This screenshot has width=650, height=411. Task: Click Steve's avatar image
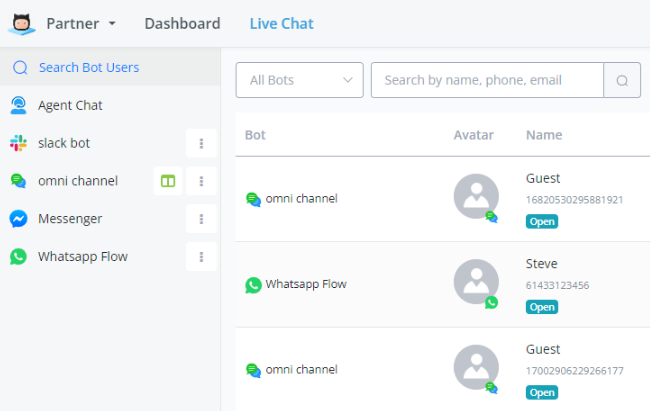(x=476, y=284)
